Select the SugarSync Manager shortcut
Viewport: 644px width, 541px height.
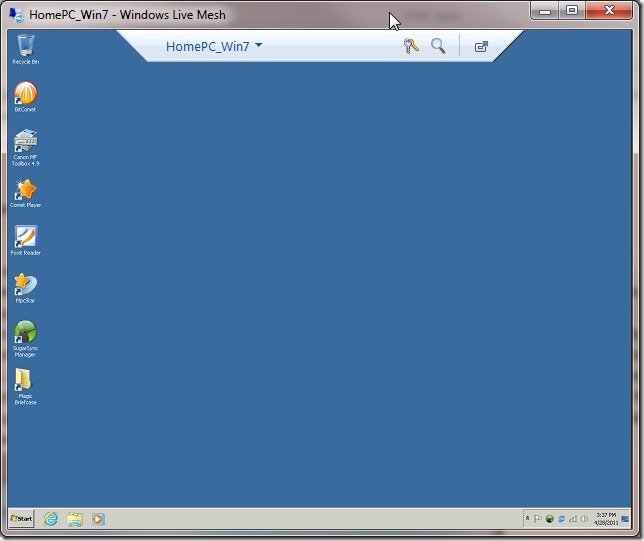click(x=25, y=339)
